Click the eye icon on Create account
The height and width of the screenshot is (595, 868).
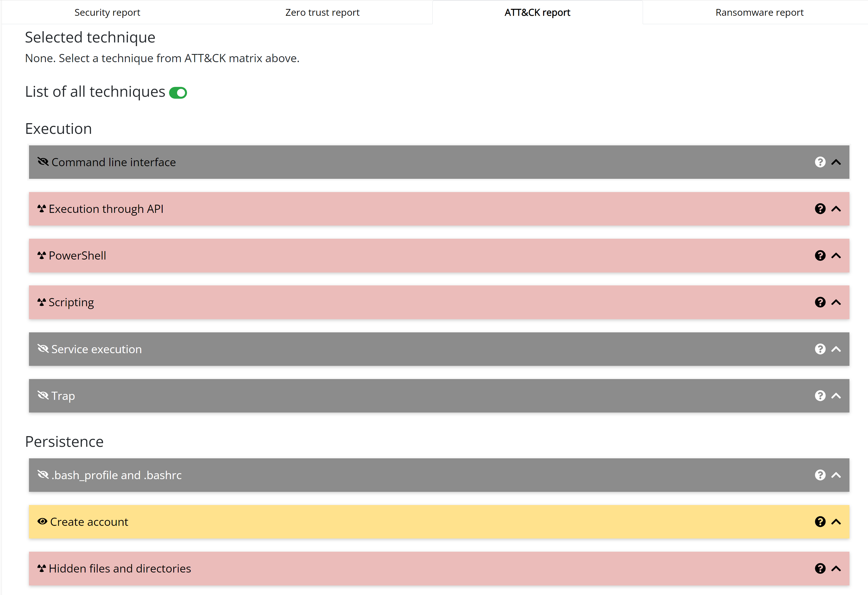click(x=42, y=521)
